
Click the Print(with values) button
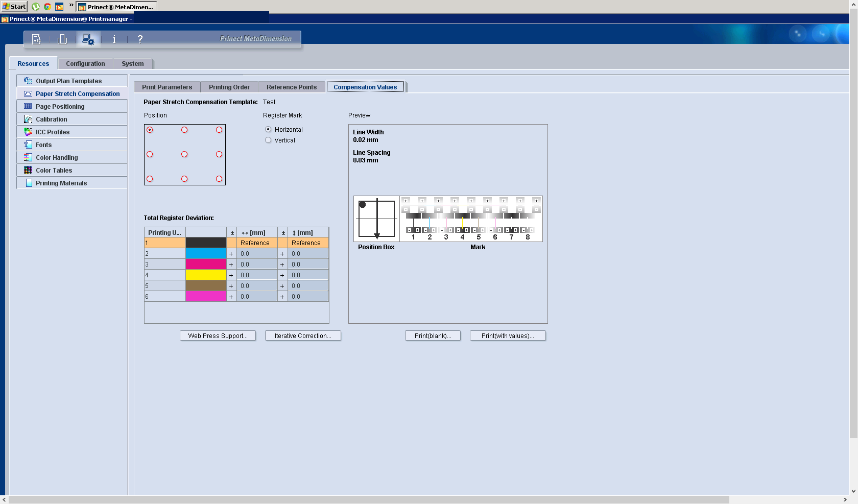508,336
